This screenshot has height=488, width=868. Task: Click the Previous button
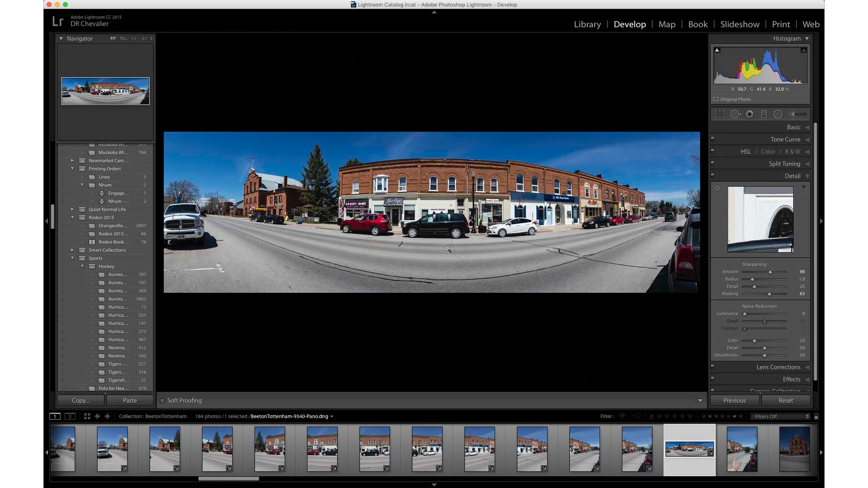click(734, 400)
